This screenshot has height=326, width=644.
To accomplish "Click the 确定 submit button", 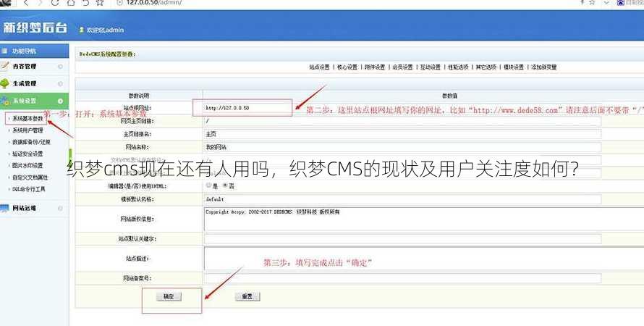I will [169, 296].
